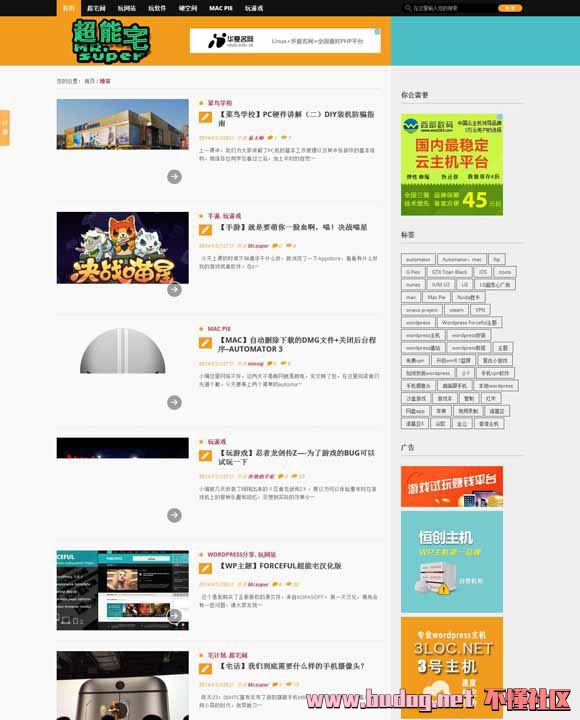Click the orange pencil icon beside the 【手游】 post title
Image resolution: width=580 pixels, height=720 pixels.
[205, 230]
